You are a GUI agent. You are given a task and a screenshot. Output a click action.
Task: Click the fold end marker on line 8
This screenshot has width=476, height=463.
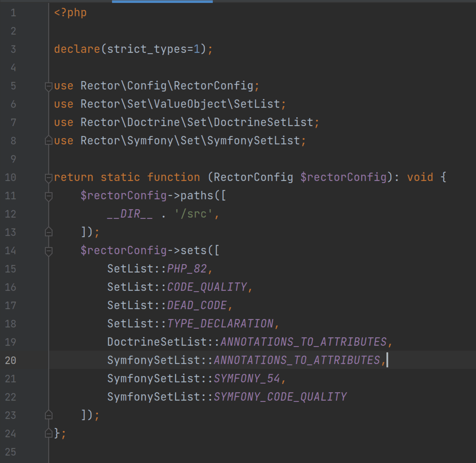48,141
